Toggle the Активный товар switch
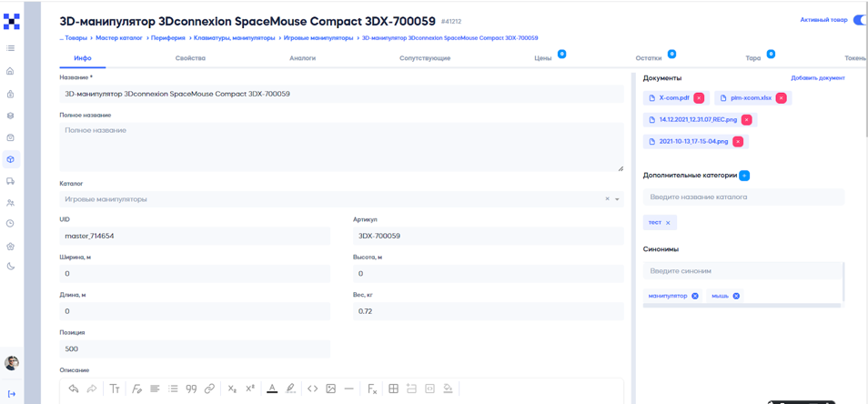This screenshot has height=404, width=868. (x=860, y=20)
